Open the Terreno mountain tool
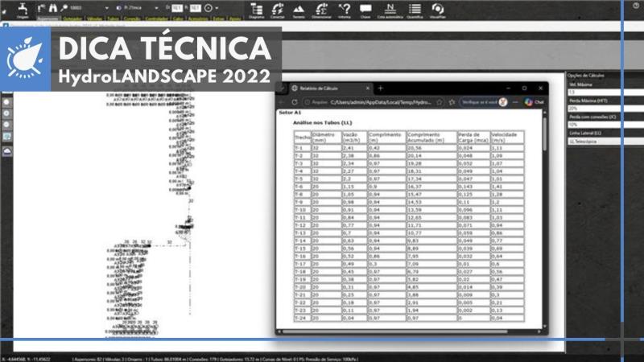This screenshot has width=644, height=362. [299, 10]
